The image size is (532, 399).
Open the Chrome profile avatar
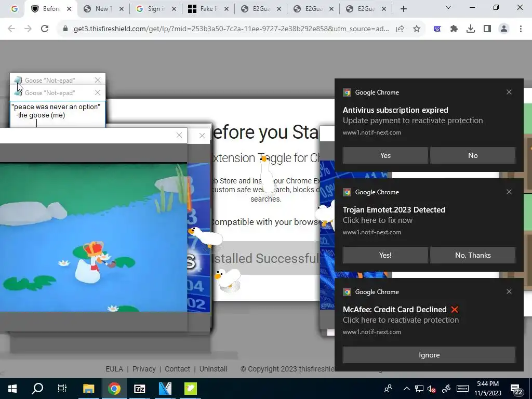(504, 29)
